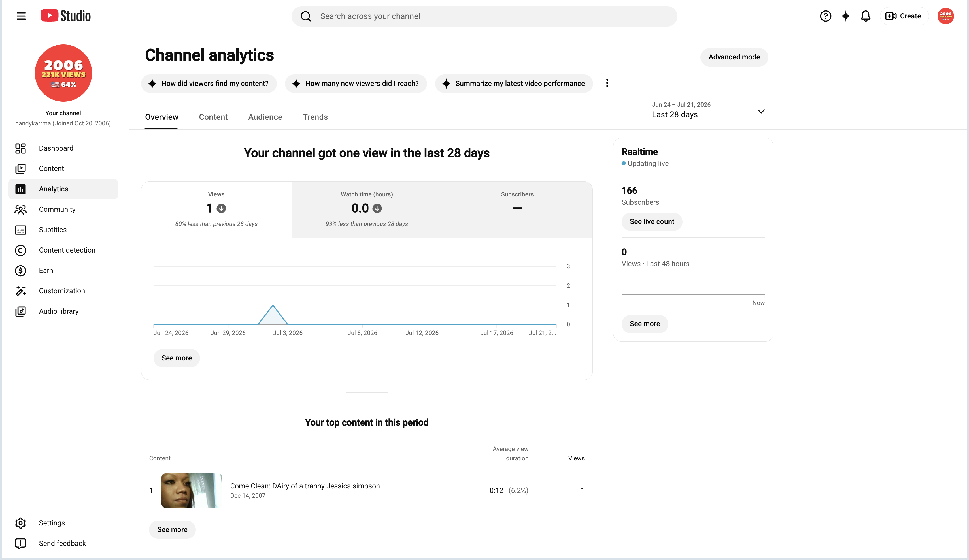This screenshot has height=560, width=969.
Task: Ask 'How many new viewers did I reach?'
Action: coord(356,84)
